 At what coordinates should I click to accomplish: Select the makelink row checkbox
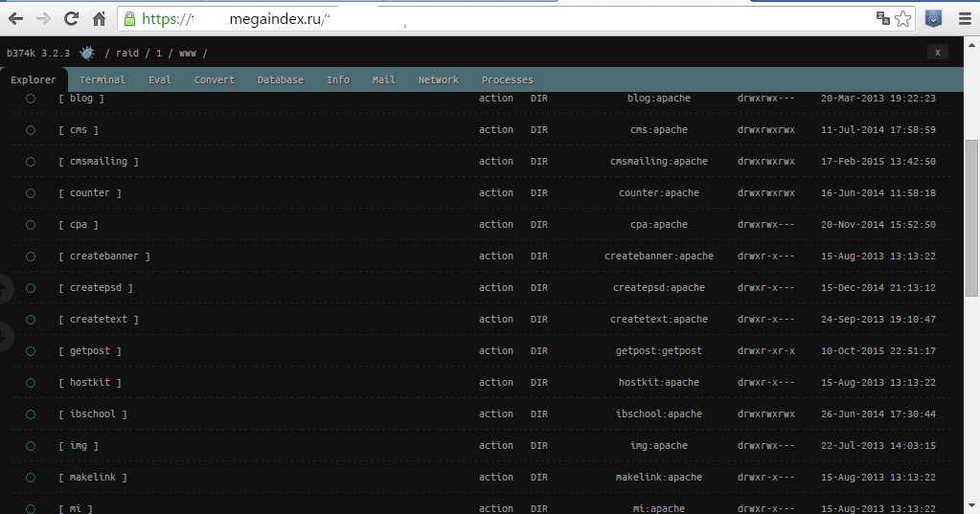tap(31, 478)
